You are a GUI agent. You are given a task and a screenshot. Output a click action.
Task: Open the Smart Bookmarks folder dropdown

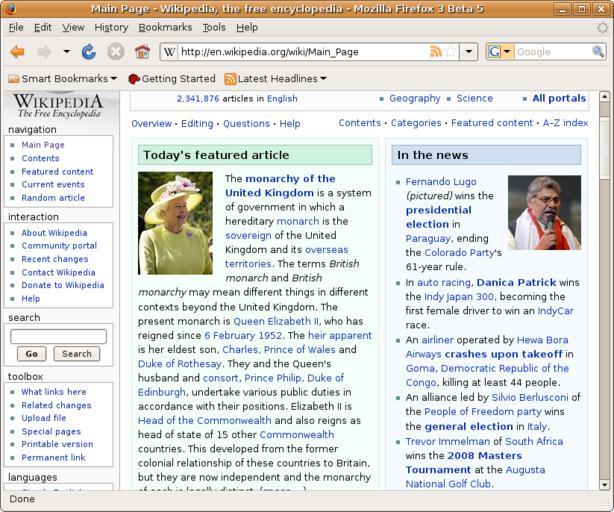(x=63, y=79)
